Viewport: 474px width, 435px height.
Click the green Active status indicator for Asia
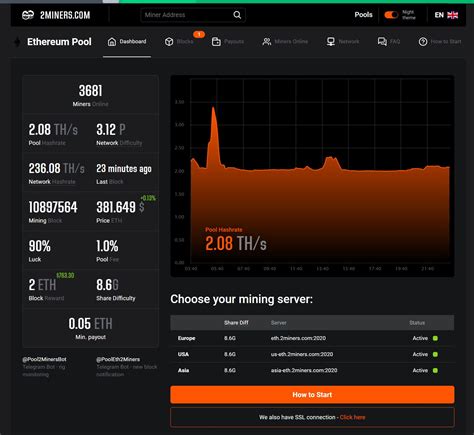tap(435, 370)
